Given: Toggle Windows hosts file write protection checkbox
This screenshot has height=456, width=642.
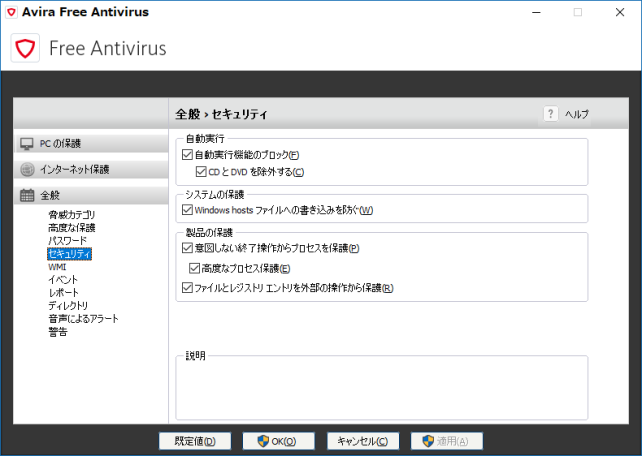Looking at the screenshot, I should click(187, 210).
